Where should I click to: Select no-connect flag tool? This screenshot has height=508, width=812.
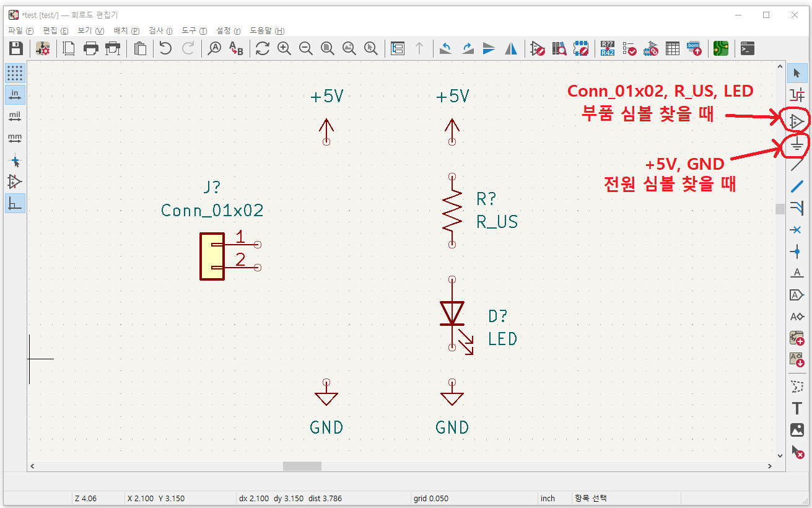(x=797, y=230)
